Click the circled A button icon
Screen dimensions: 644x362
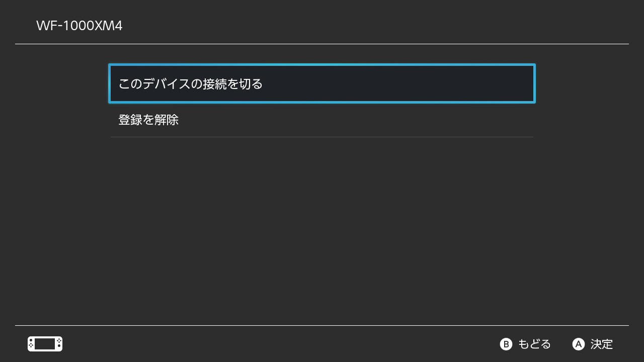click(579, 344)
